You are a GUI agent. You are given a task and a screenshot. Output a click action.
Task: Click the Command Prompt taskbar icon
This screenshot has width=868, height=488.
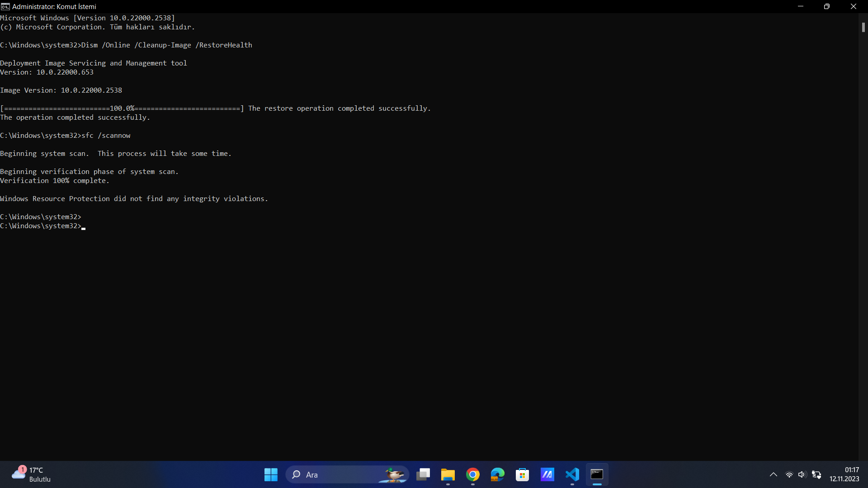597,474
